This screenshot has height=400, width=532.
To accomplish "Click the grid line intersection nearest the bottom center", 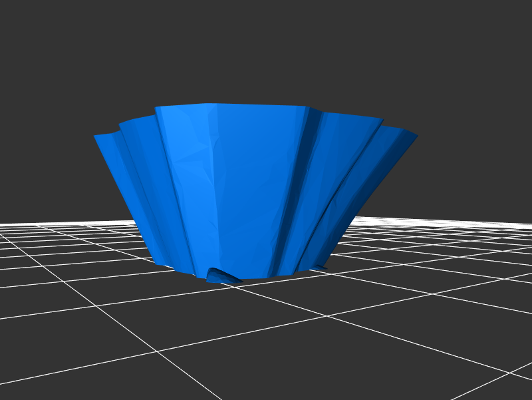I will pyautogui.click(x=326, y=316).
